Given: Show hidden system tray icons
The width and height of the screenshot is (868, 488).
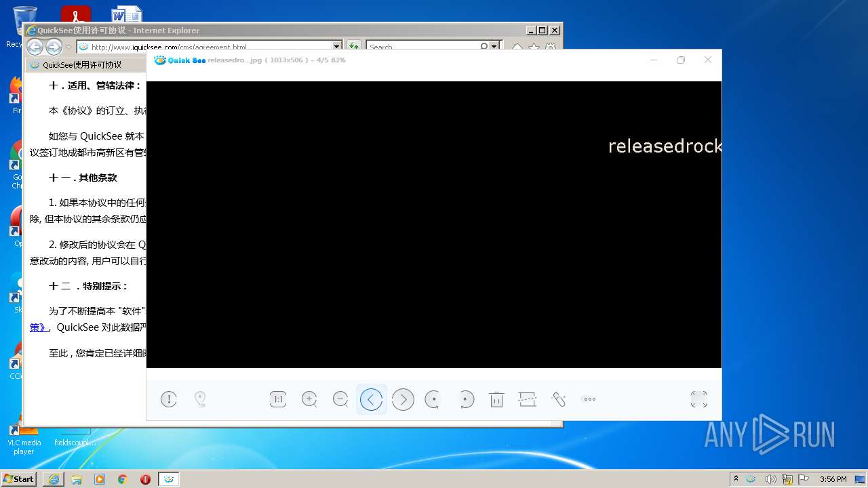Looking at the screenshot, I should coord(736,479).
